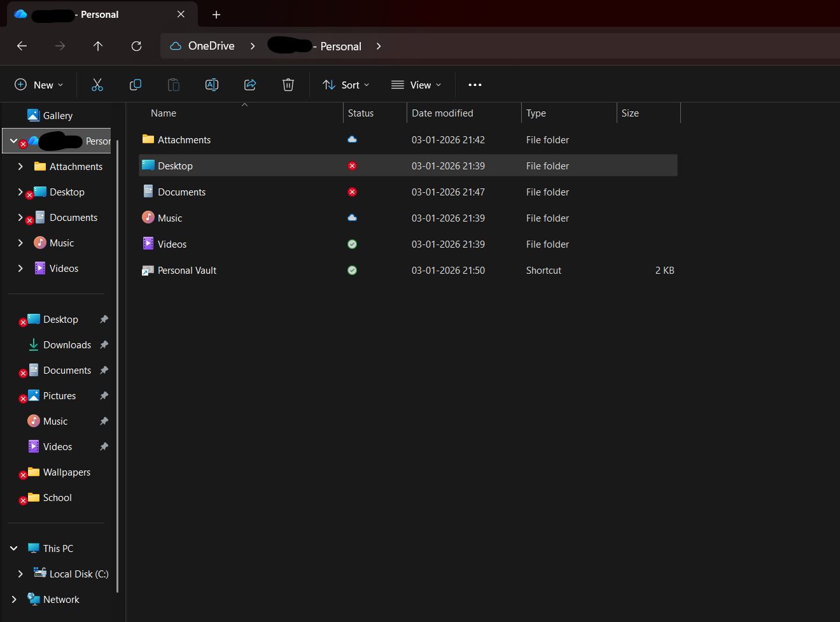Image resolution: width=840 pixels, height=622 pixels.
Task: Open the See more options menu
Action: (475, 84)
